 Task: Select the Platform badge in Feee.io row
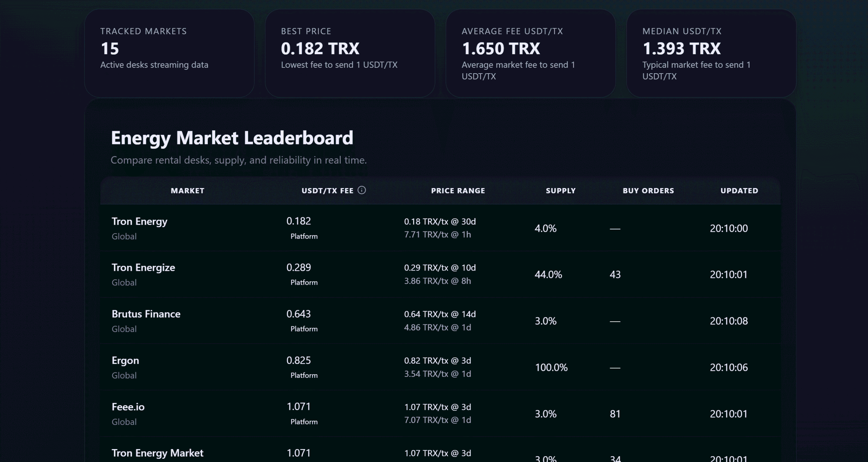(x=304, y=422)
